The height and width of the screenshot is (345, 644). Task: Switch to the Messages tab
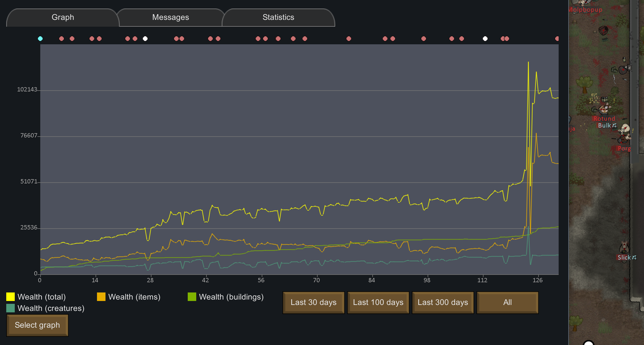click(170, 17)
